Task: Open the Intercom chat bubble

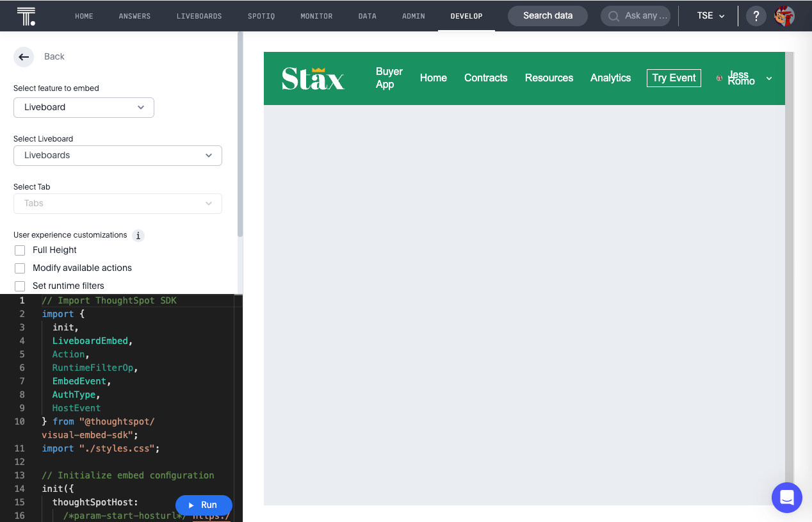Action: (786, 498)
